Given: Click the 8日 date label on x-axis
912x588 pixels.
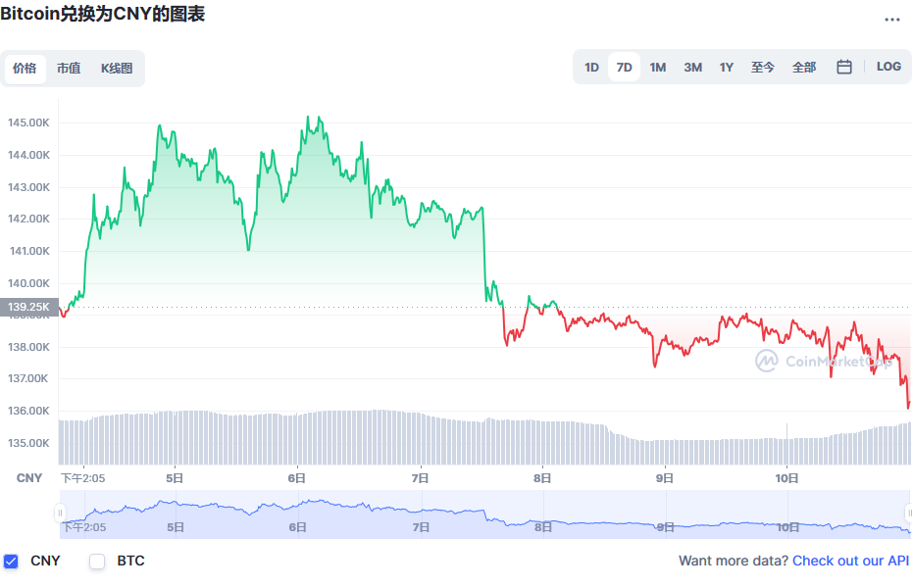Looking at the screenshot, I should 542,478.
